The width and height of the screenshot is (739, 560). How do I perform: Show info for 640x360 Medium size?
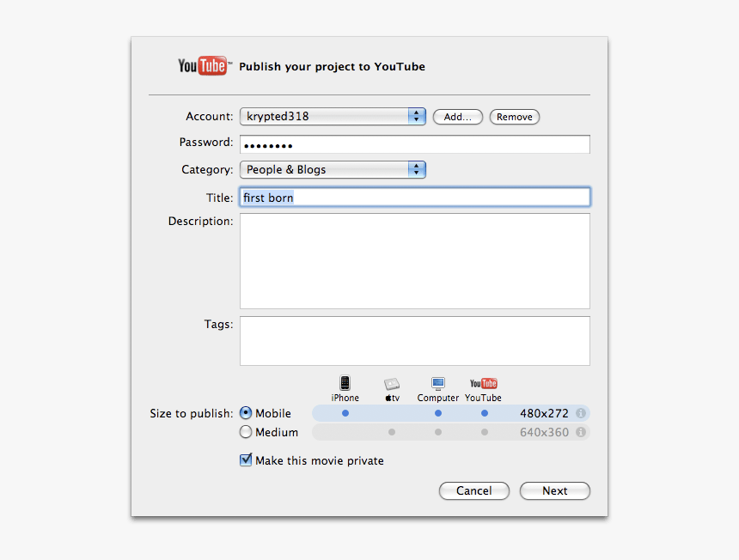[x=581, y=432]
